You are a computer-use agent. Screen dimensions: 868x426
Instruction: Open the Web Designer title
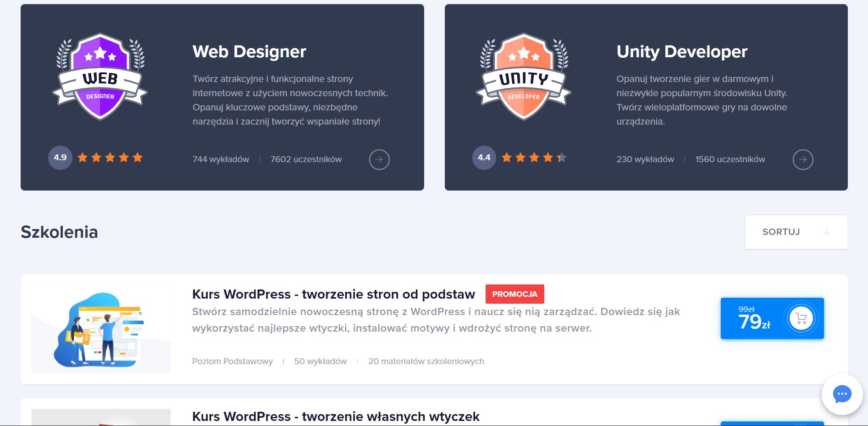coord(249,52)
